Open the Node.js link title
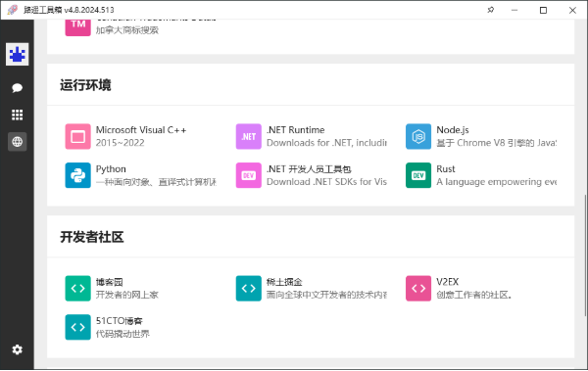Image resolution: width=588 pixels, height=371 pixels. click(453, 130)
